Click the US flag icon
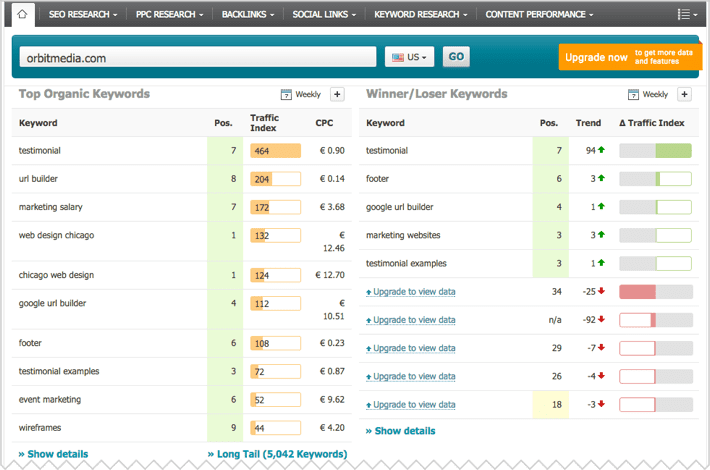Screen dimensions: 710x470 pos(398,58)
